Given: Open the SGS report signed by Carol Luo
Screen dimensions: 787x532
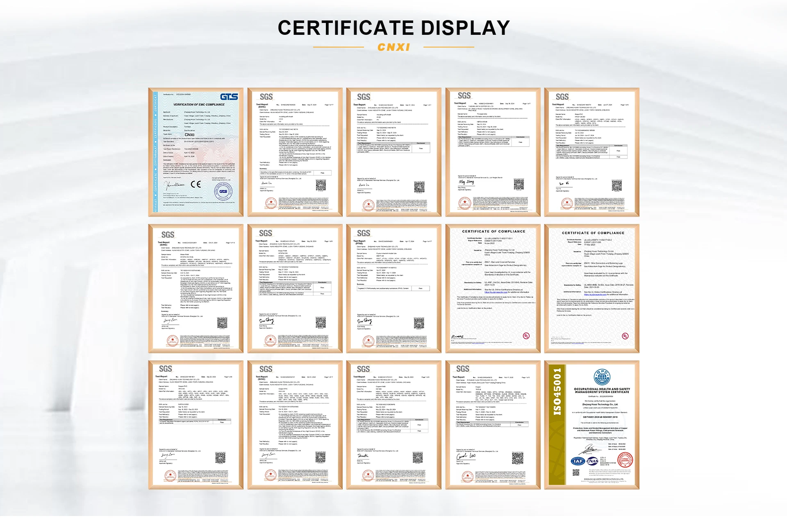Looking at the screenshot, I should click(x=493, y=425).
